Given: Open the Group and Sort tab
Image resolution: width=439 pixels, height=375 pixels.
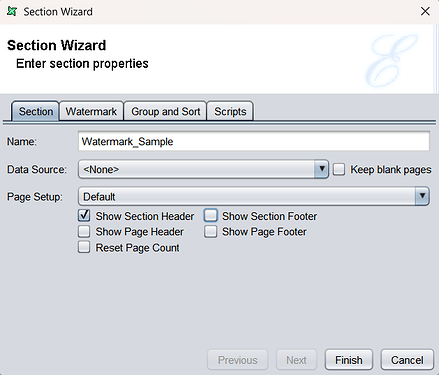Looking at the screenshot, I should 165,111.
